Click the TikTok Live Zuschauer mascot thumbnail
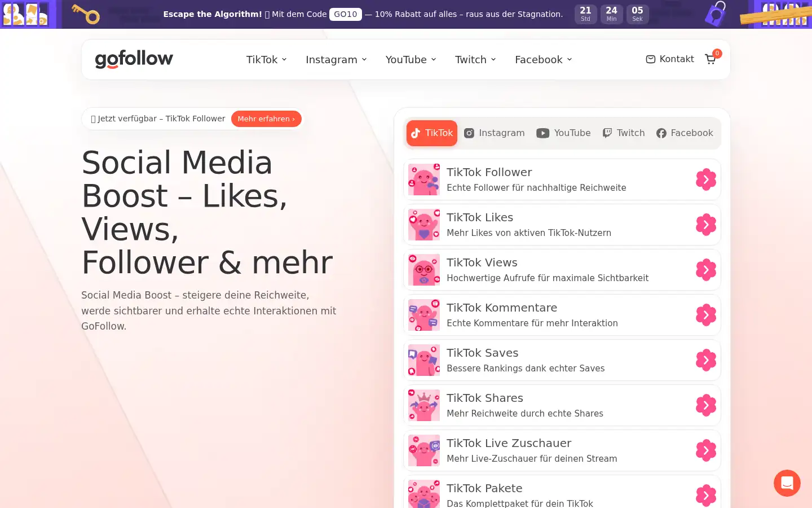Viewport: 812px width, 508px height. (424, 450)
